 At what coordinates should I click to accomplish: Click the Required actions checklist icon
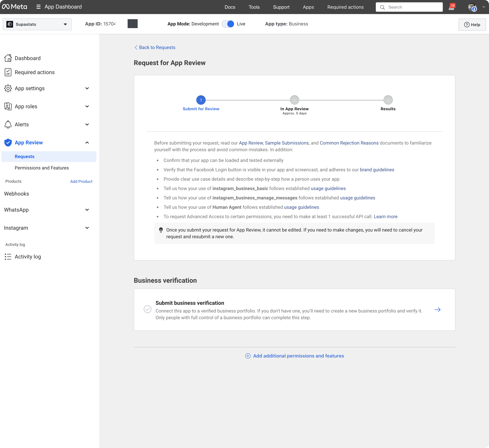pyautogui.click(x=8, y=72)
